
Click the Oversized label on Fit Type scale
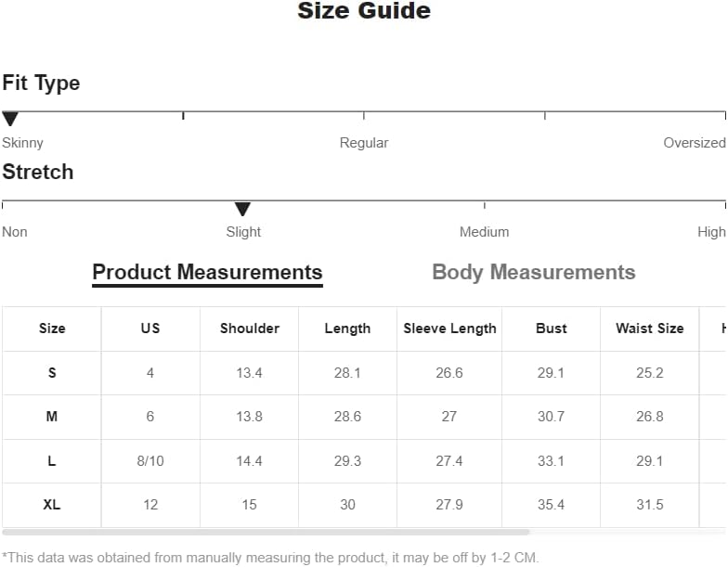[695, 143]
